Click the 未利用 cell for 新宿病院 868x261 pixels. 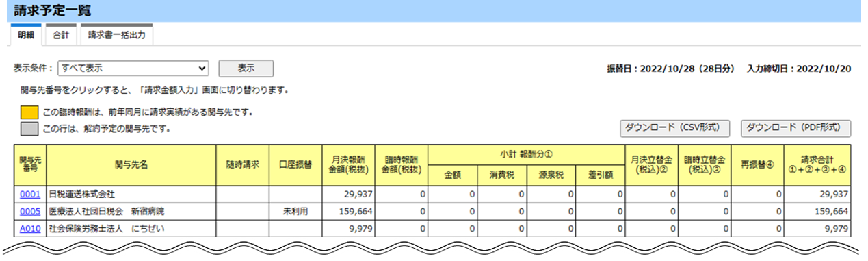[x=296, y=212]
